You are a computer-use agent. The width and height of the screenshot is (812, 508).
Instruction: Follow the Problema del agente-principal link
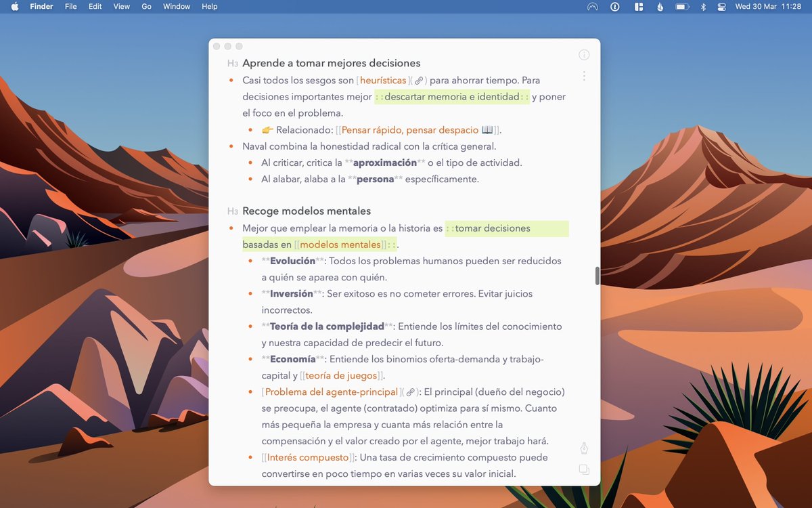coord(332,392)
